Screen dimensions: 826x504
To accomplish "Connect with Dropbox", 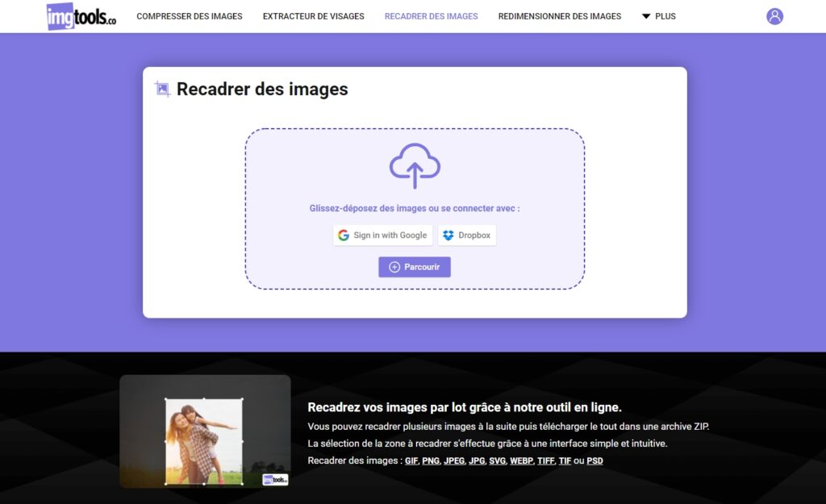I will point(466,235).
